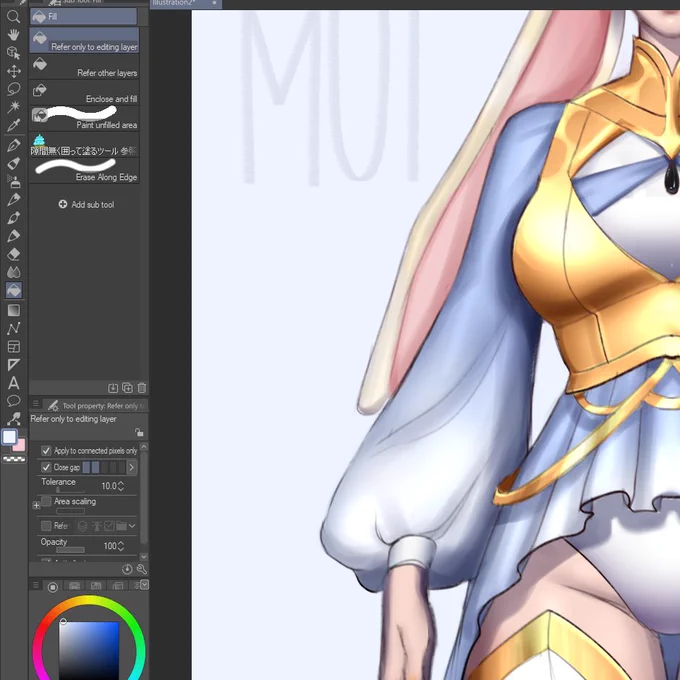Toggle the tool property lock icon

click(x=139, y=432)
